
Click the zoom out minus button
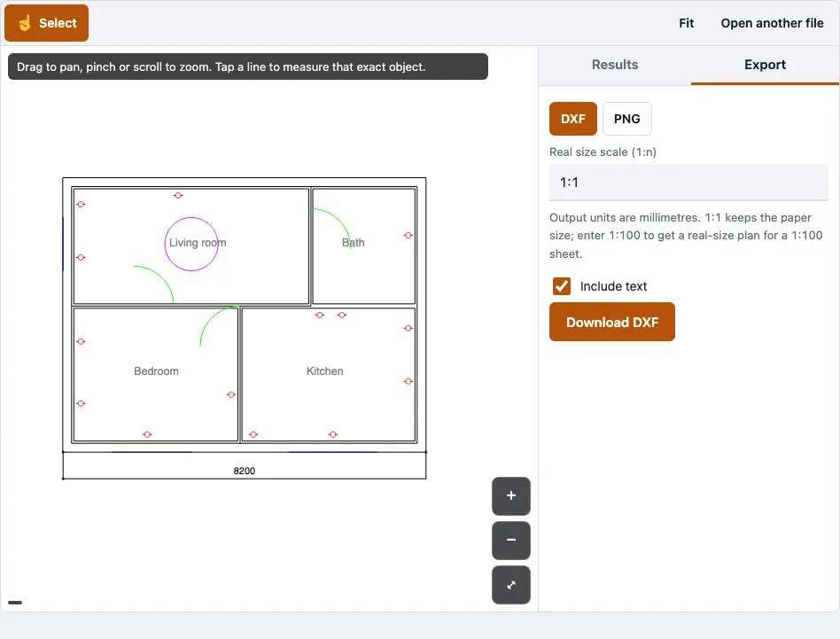pyautogui.click(x=511, y=540)
